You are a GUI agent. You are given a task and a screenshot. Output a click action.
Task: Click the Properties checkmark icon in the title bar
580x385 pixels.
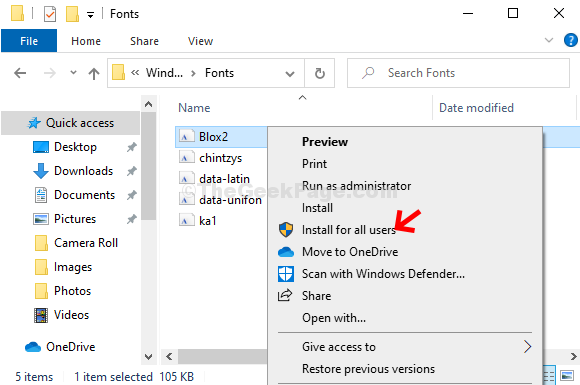coord(50,14)
